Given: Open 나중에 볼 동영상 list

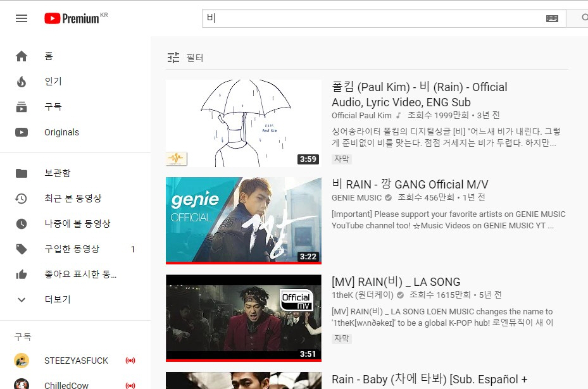Looking at the screenshot, I should click(77, 224).
